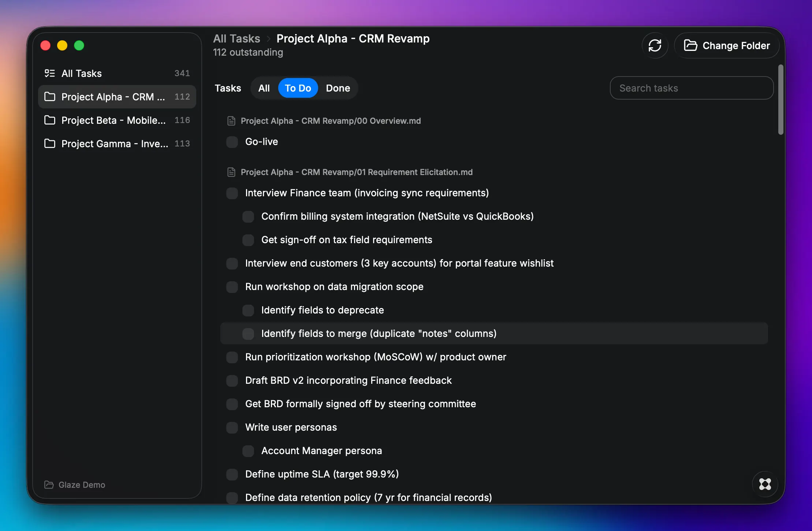Screen dimensions: 812x531
Task: Check Identify fields to merge checkbox
Action: (x=248, y=334)
